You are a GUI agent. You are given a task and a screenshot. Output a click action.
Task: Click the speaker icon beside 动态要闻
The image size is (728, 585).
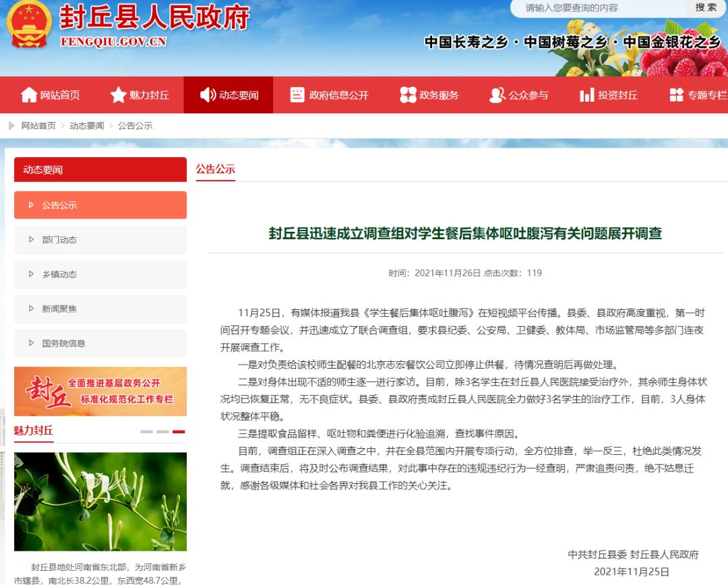pyautogui.click(x=208, y=95)
